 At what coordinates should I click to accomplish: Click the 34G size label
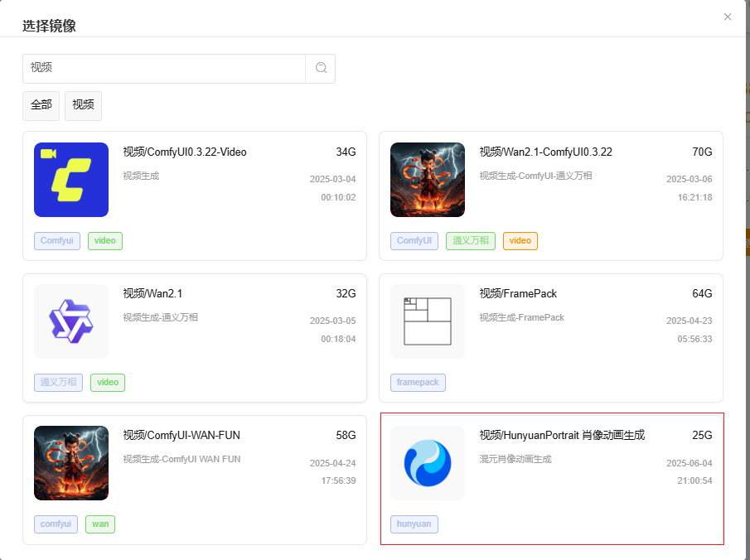(346, 152)
